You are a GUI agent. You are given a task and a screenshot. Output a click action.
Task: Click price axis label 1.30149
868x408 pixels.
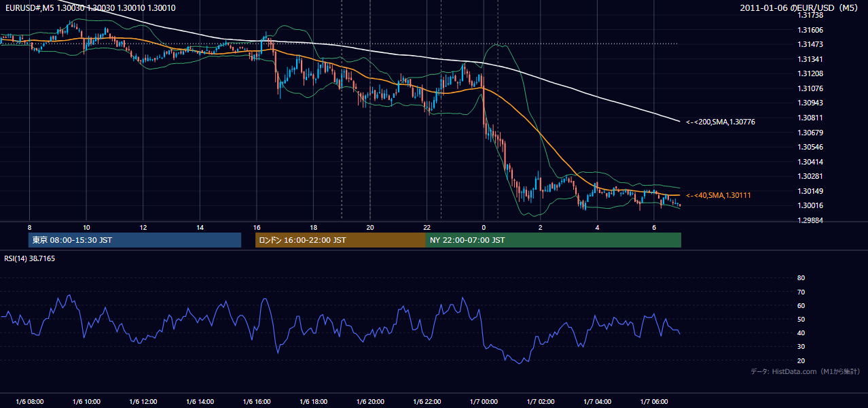coord(810,191)
